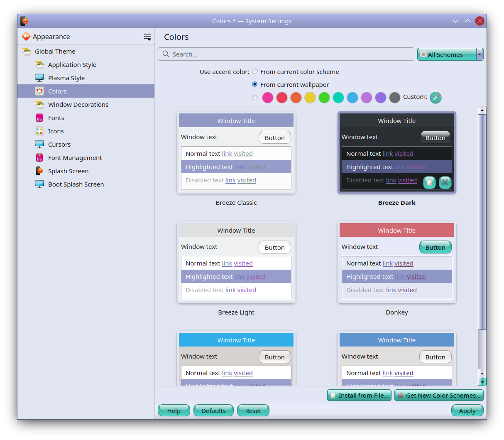Viewport: 504px width, 440px height.
Task: Delete the Breeze Dark color scheme
Action: [x=445, y=182]
